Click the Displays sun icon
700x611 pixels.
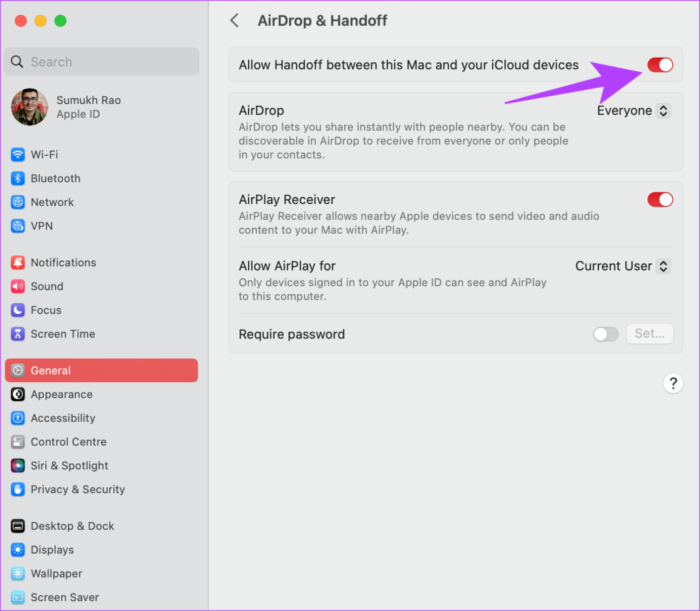18,550
